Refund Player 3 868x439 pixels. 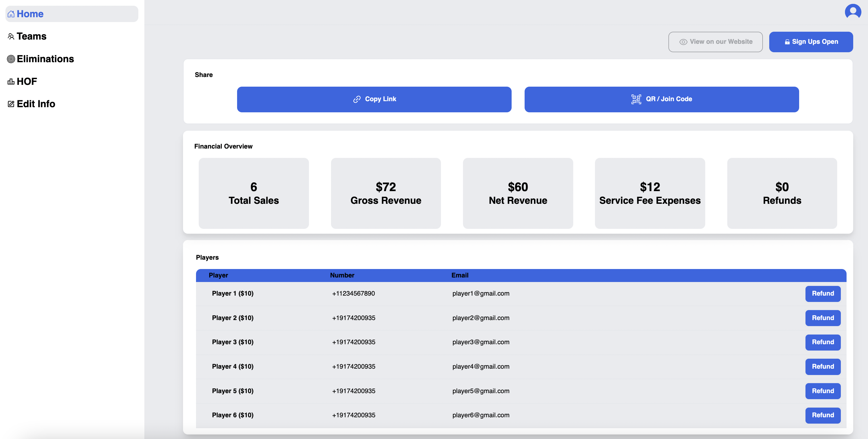[x=822, y=342]
